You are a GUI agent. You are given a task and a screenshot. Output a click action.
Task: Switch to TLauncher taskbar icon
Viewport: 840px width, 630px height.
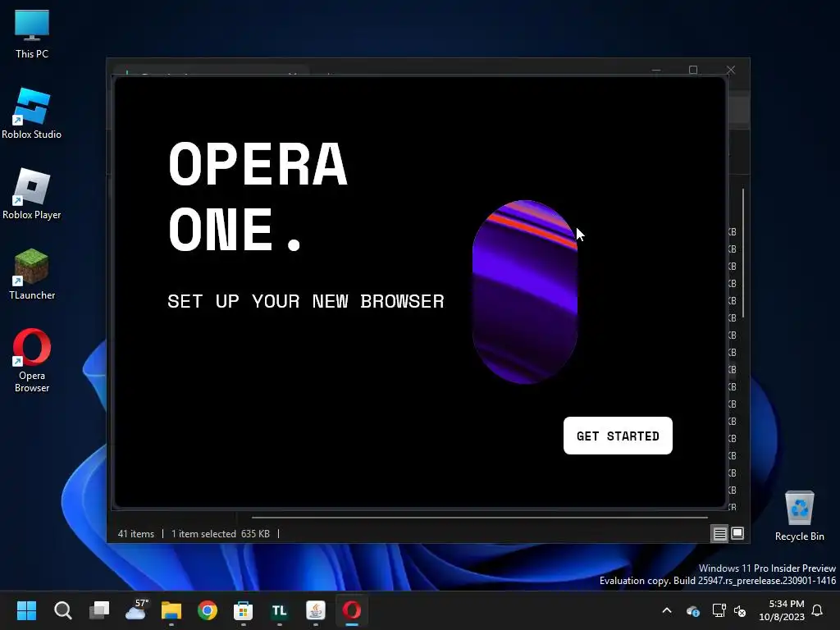coord(279,610)
